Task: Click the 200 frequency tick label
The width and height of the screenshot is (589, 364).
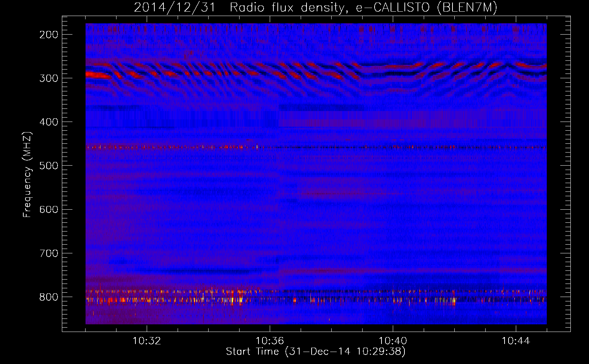Action: click(49, 35)
